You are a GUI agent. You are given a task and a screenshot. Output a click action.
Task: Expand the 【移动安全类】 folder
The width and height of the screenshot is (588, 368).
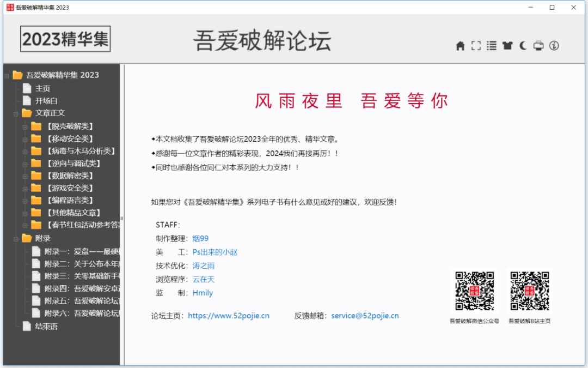coord(25,140)
